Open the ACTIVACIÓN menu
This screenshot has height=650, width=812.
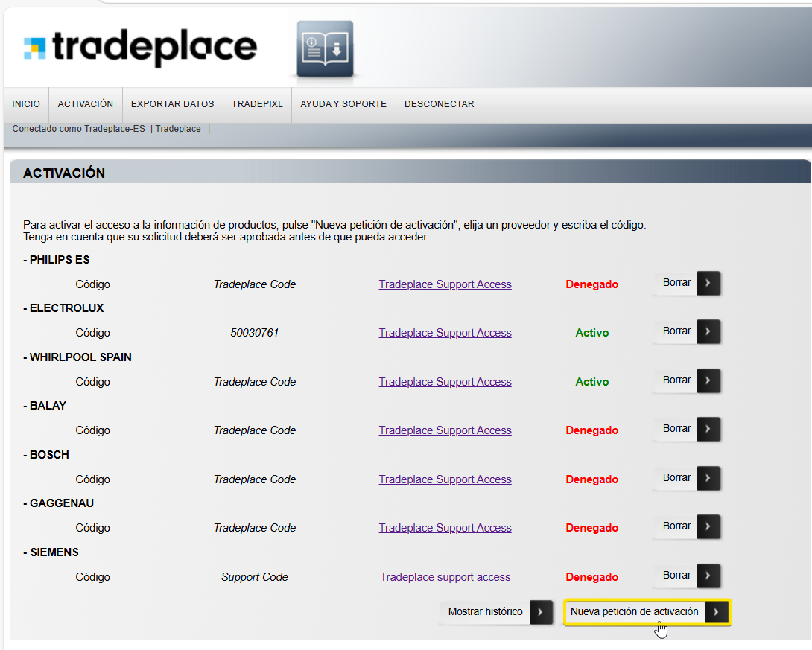point(86,104)
